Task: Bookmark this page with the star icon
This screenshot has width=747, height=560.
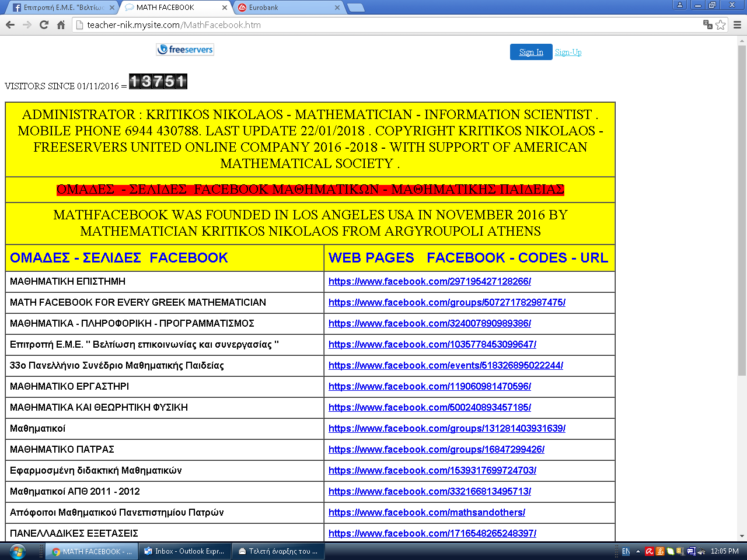Action: [x=721, y=24]
